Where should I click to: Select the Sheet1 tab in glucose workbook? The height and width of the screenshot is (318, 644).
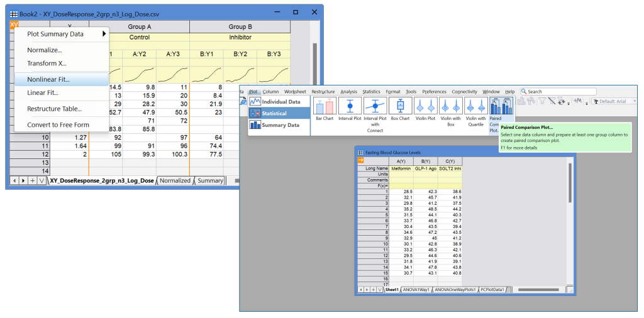click(391, 290)
